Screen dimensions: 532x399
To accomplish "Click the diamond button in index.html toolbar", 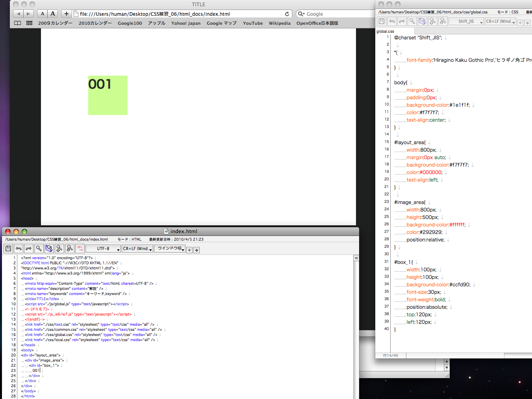I will coord(196,250).
